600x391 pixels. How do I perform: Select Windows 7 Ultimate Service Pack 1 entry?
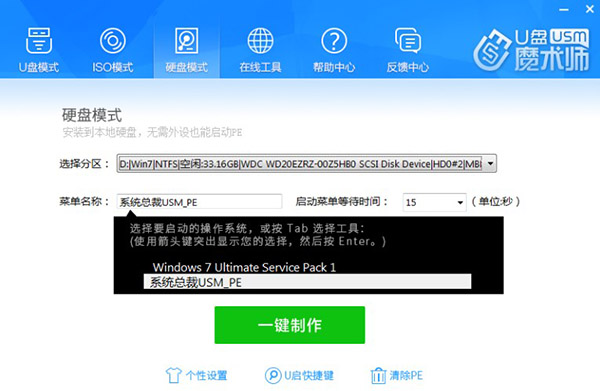244,267
